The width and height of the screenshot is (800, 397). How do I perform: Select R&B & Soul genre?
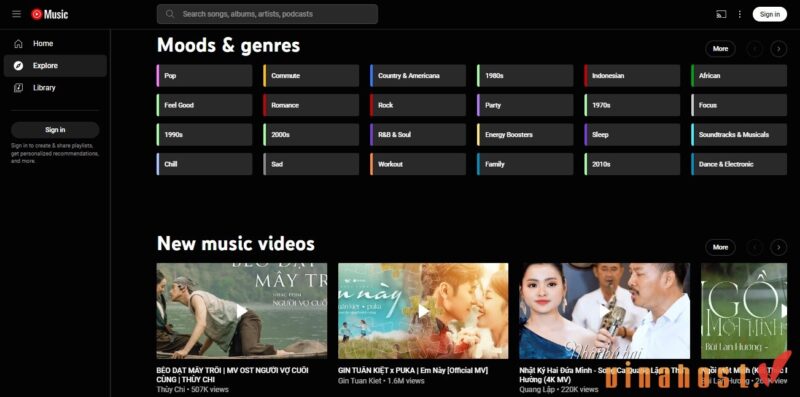(418, 135)
